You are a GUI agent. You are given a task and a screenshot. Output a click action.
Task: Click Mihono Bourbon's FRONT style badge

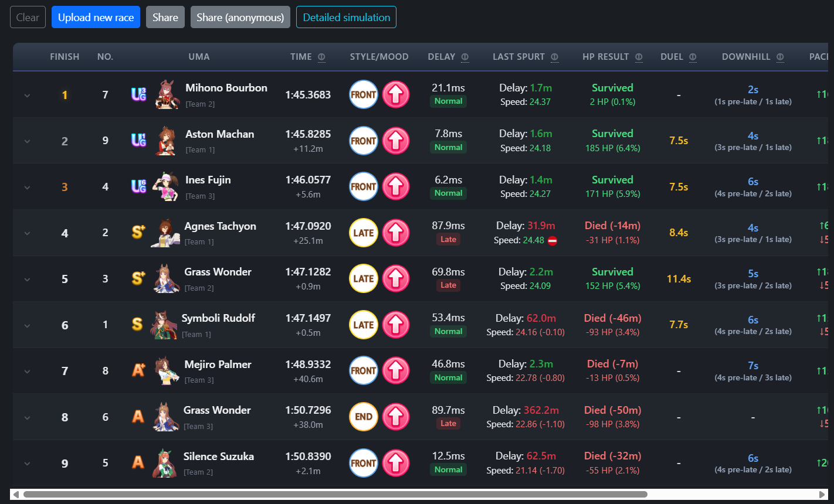coord(364,94)
